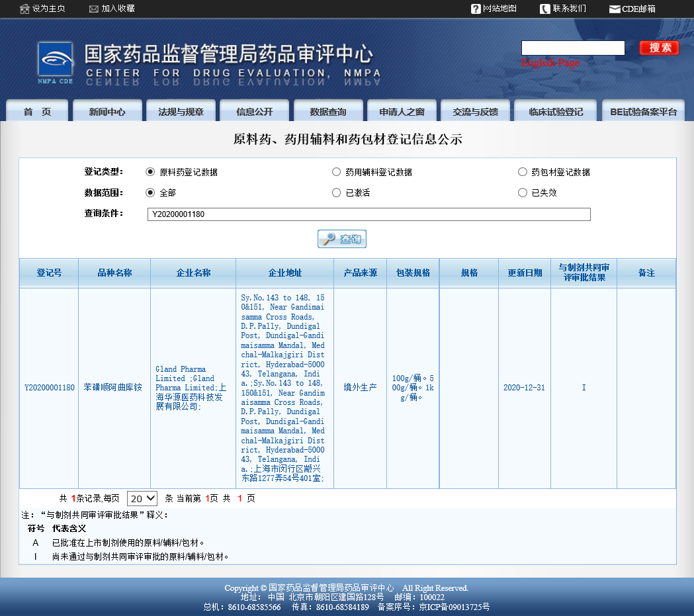694x616 pixels.
Task: Click inside the 查询条件 input field
Action: [369, 214]
